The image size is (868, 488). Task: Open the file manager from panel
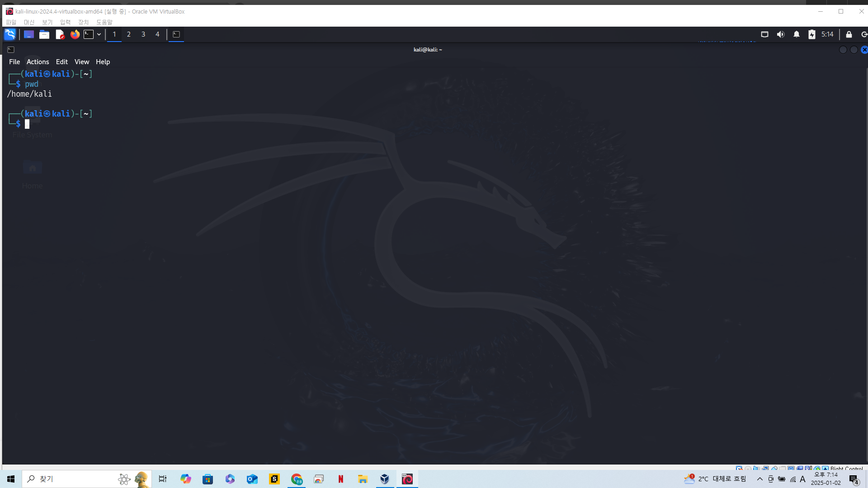(44, 34)
